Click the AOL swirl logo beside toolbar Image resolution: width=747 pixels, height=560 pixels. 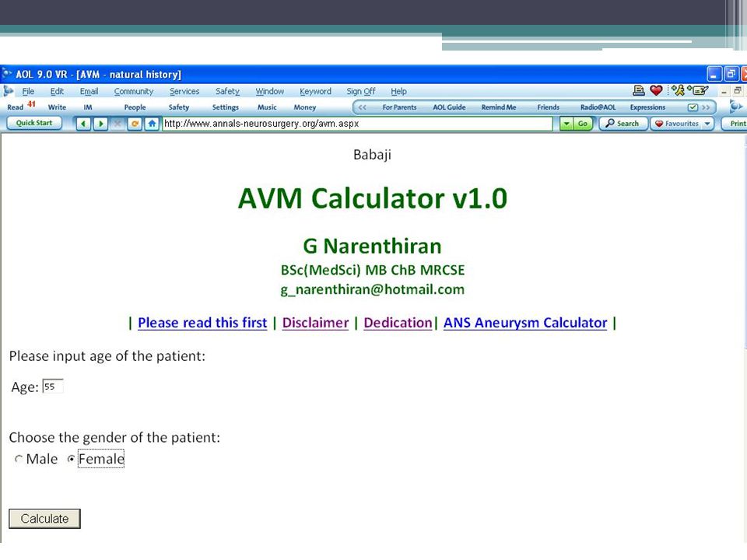point(735,107)
